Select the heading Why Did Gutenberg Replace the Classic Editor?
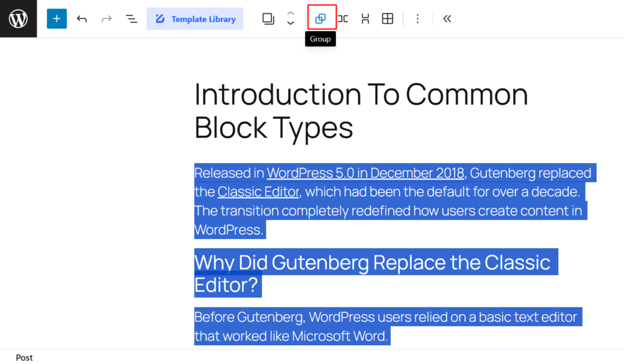This screenshot has height=364, width=624. coord(376,273)
